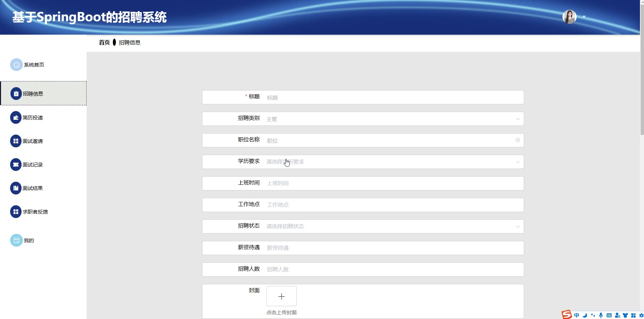The width and height of the screenshot is (644, 319).
Task: Toggle Chinese/English input mode 中
Action: pos(577,315)
